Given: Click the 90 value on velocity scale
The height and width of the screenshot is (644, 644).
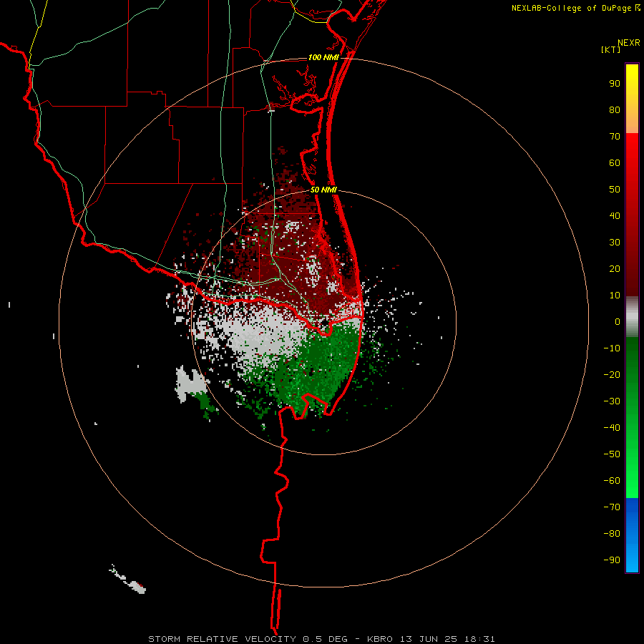Looking at the screenshot, I should pyautogui.click(x=615, y=84).
